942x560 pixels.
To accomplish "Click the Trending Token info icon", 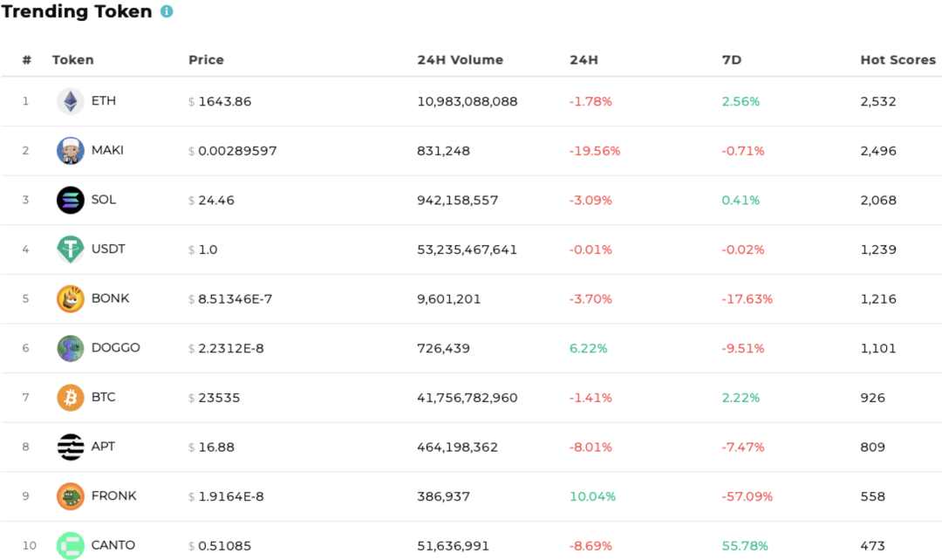I will (167, 11).
